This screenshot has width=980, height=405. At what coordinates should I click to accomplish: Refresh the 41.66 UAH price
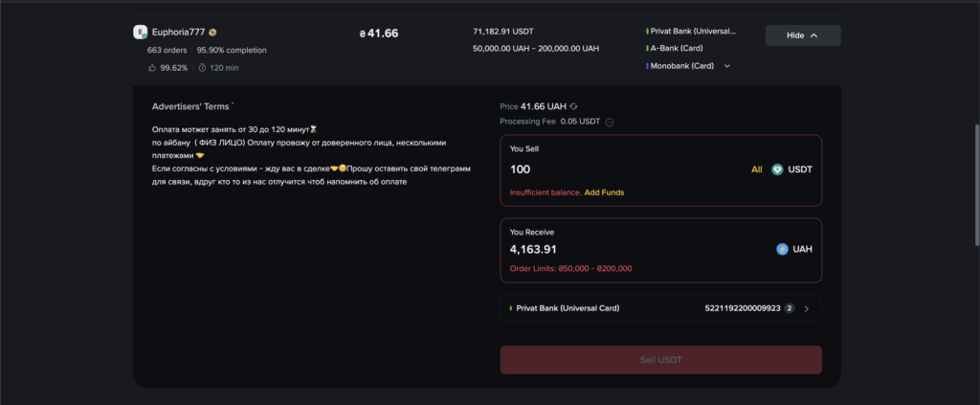(573, 106)
